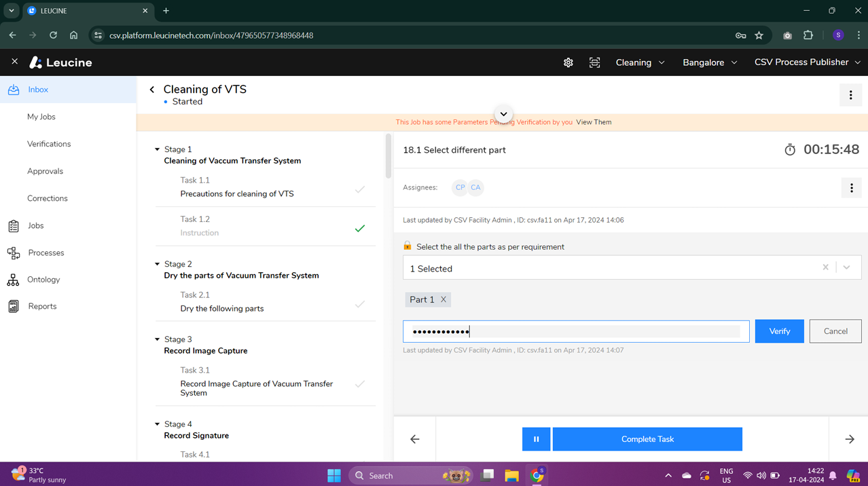Click the Reports icon in sidebar
Image resolution: width=868 pixels, height=486 pixels.
point(14,306)
